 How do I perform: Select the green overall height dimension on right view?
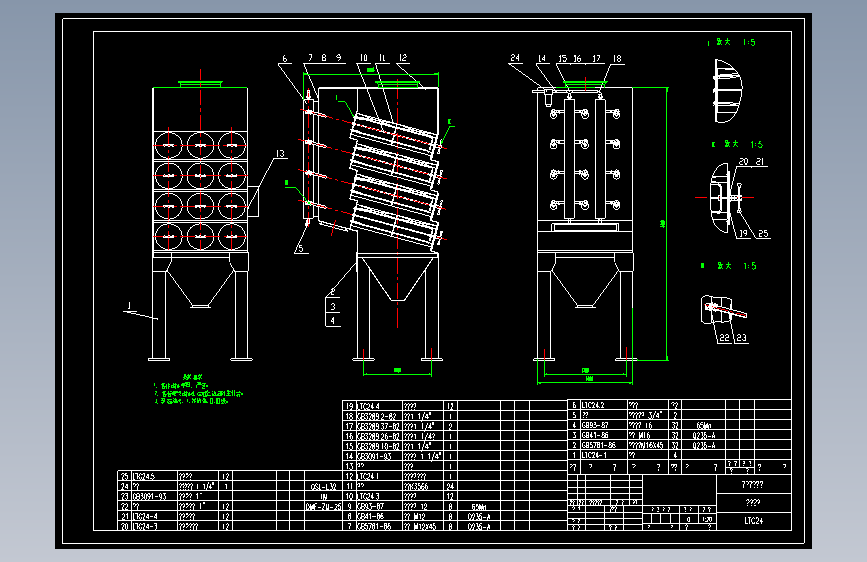click(x=662, y=223)
